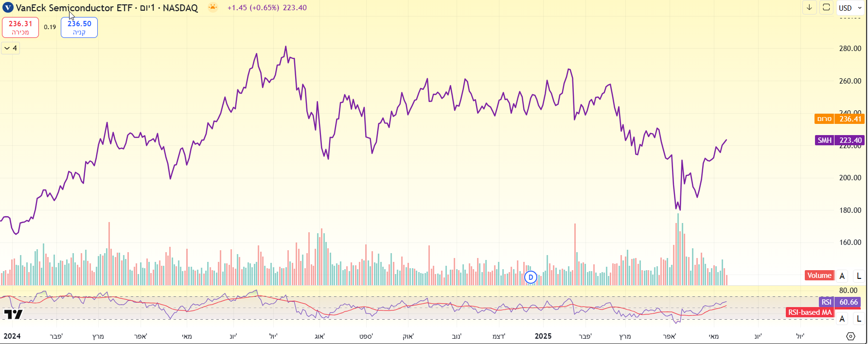Click the blue buy button 236.50
Image resolution: width=868 pixels, height=344 pixels.
(x=79, y=27)
